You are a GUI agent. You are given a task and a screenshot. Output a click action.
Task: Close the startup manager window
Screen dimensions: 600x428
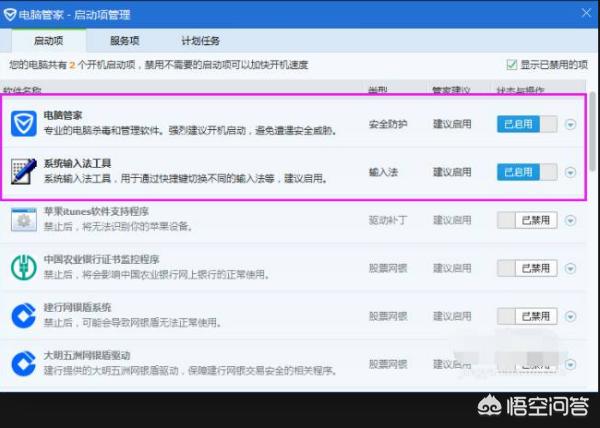click(x=586, y=14)
